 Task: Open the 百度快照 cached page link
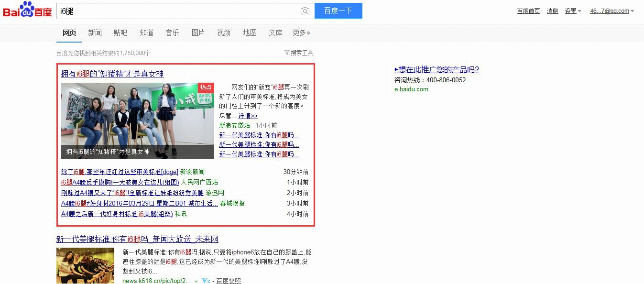(x=229, y=281)
